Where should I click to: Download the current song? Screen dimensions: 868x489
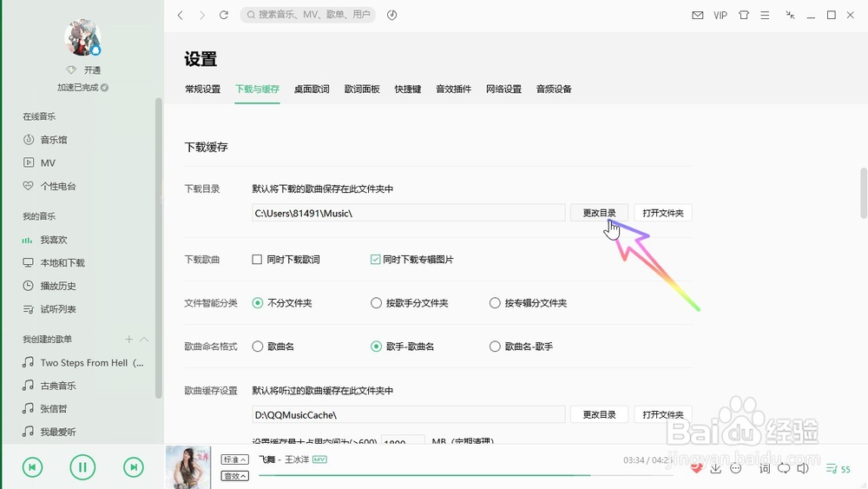click(x=716, y=468)
